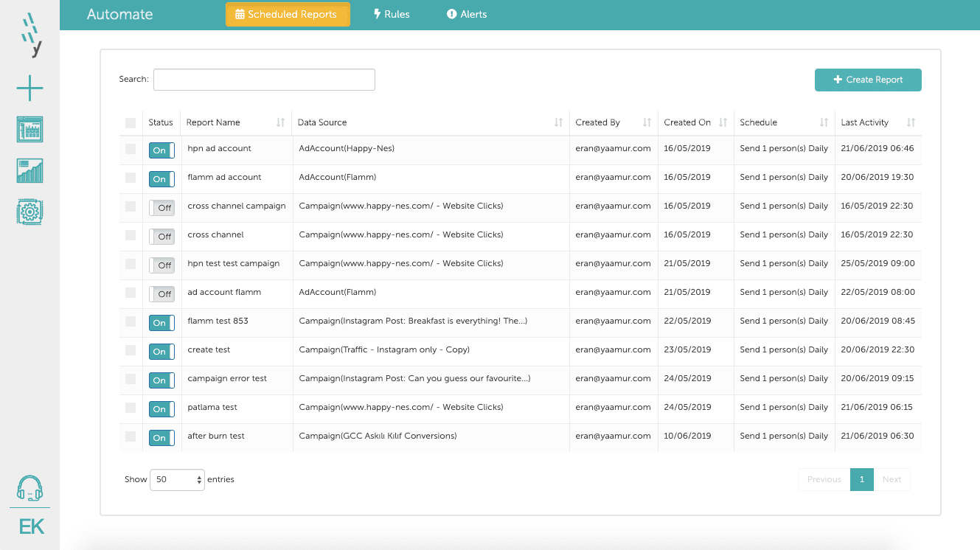Open the chart reports sidebar icon
Viewport: 980px width, 550px height.
[x=29, y=170]
